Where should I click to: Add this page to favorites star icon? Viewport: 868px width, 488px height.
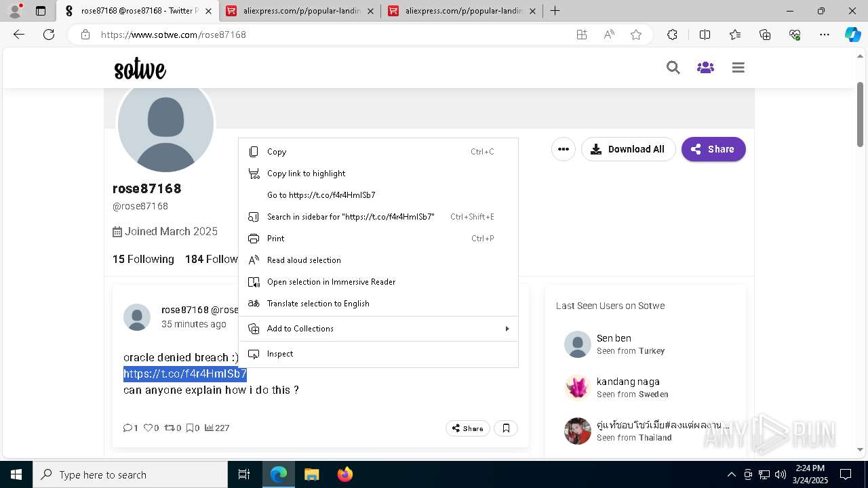[636, 35]
